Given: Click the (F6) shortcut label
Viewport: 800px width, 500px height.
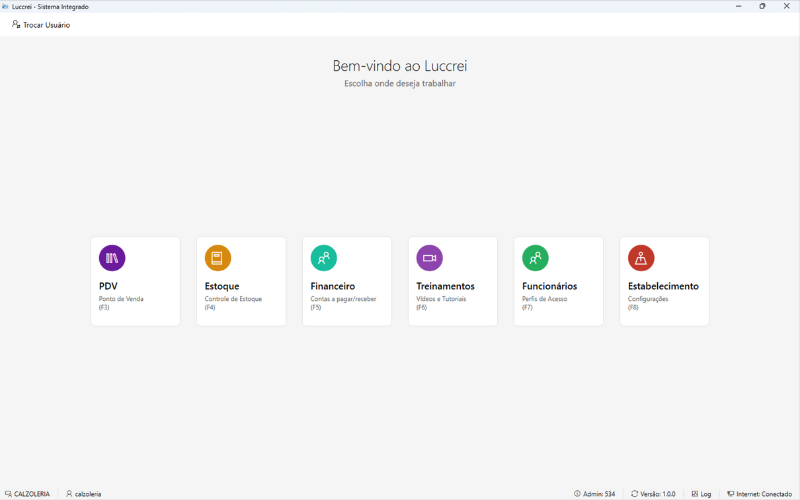Looking at the screenshot, I should [x=421, y=308].
